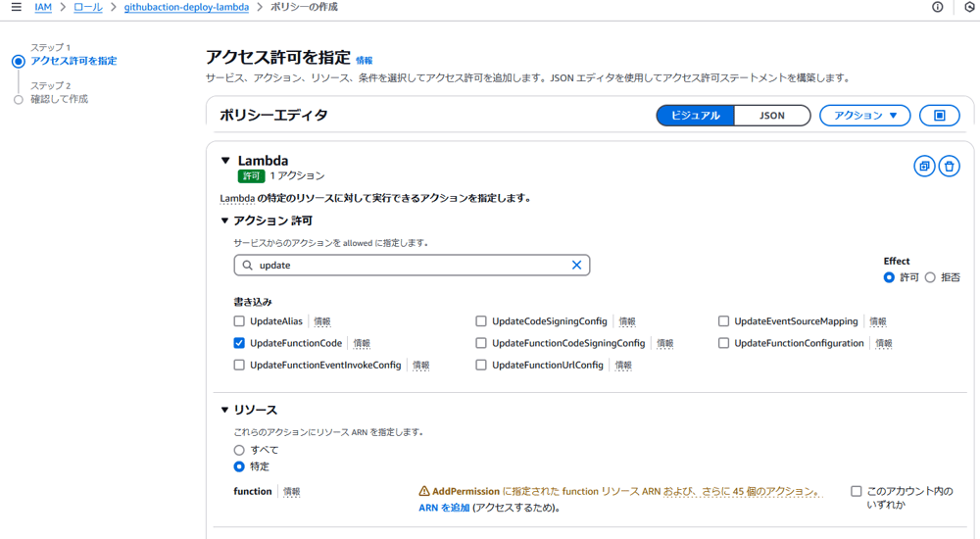980x539 pixels.
Task: Select the すべて resource radio button
Action: 239,450
